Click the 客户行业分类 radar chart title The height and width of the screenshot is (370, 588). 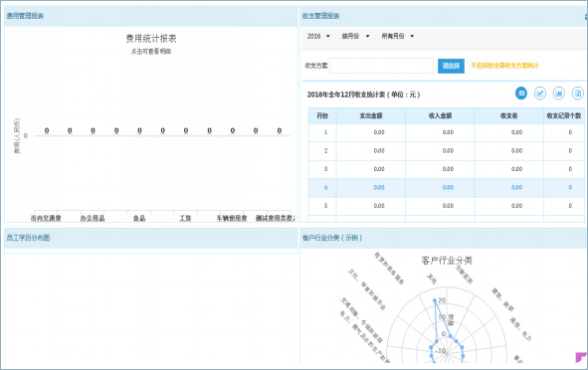tap(447, 261)
